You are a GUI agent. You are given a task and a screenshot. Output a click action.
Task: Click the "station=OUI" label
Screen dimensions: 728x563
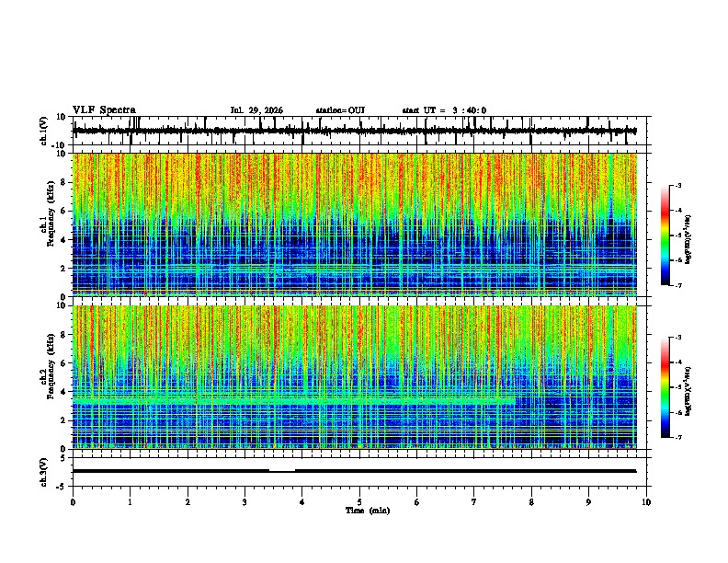click(x=340, y=110)
